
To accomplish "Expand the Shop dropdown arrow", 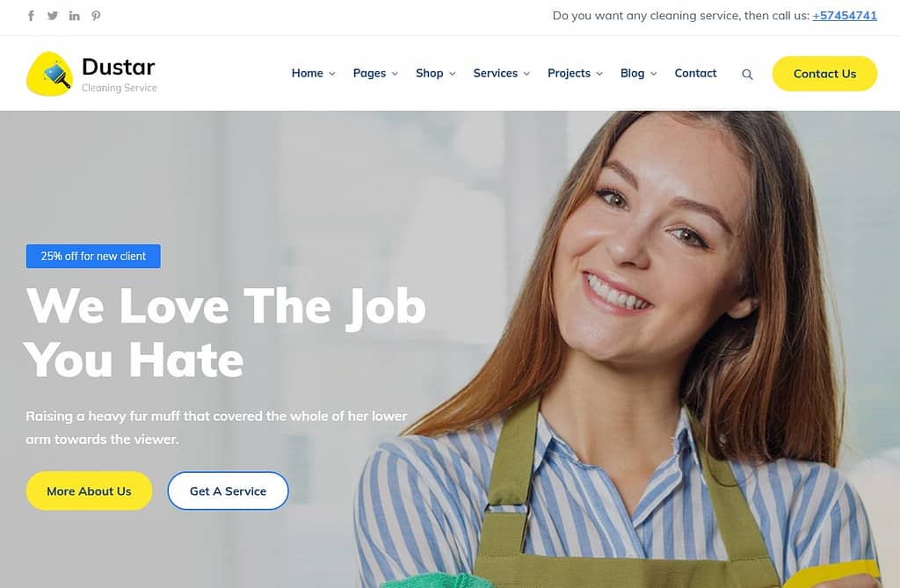I will click(453, 74).
